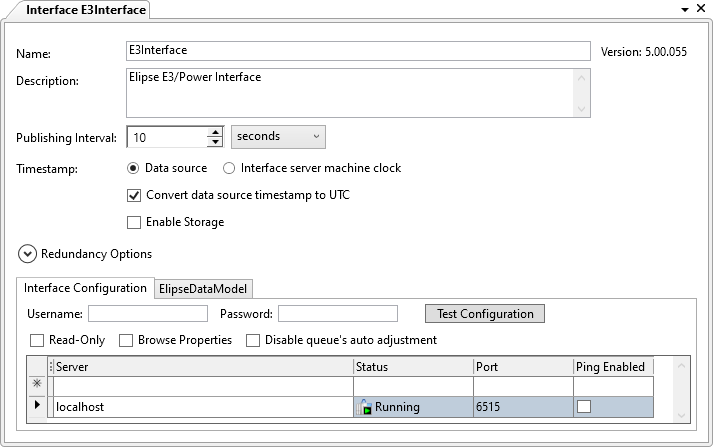713x447 pixels.
Task: Select the Interface E3Interface document tab
Action: click(85, 10)
